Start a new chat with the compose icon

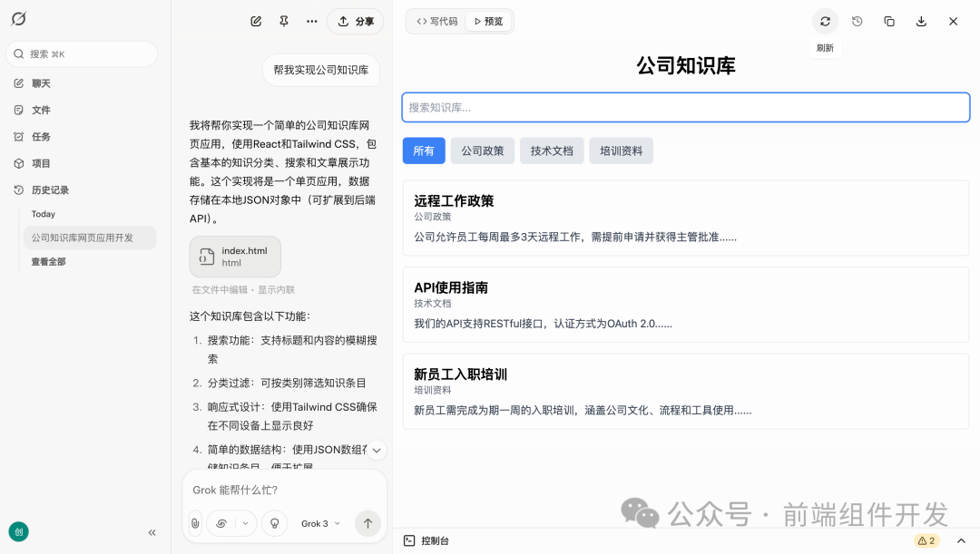click(256, 21)
